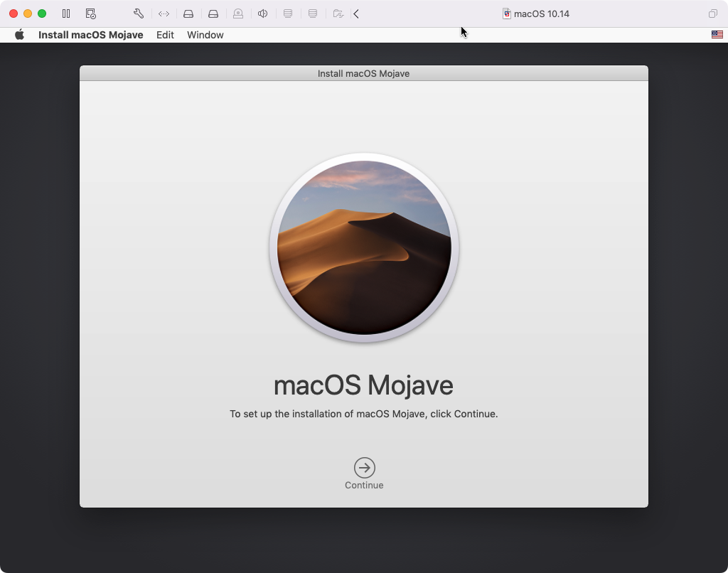Collapse the toolbar with the left chevron
Screen dimensions: 728x573
coord(356,14)
